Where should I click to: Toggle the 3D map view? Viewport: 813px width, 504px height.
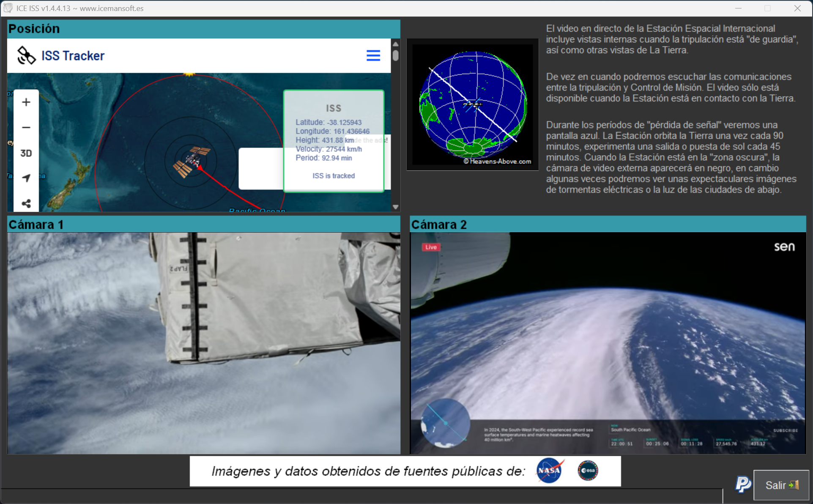click(x=26, y=153)
